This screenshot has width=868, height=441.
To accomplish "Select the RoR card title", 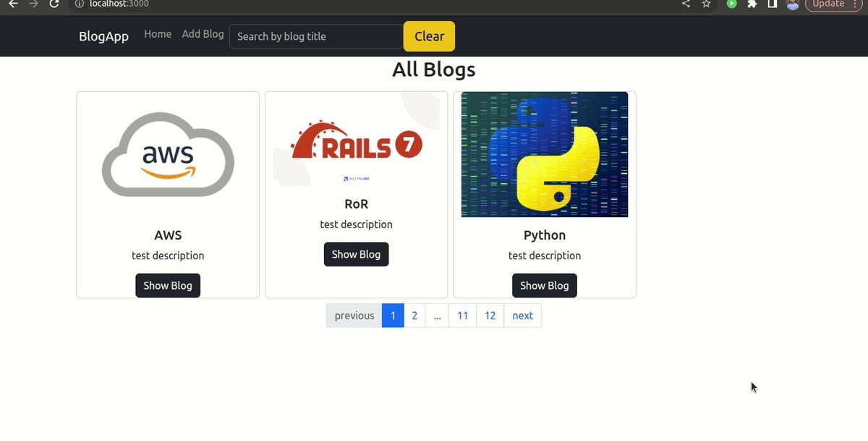I will tap(356, 204).
